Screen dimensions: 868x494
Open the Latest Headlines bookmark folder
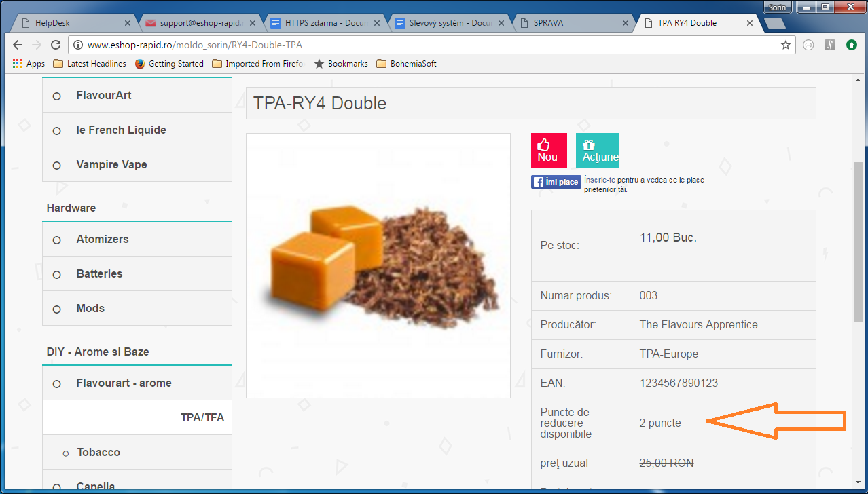90,64
